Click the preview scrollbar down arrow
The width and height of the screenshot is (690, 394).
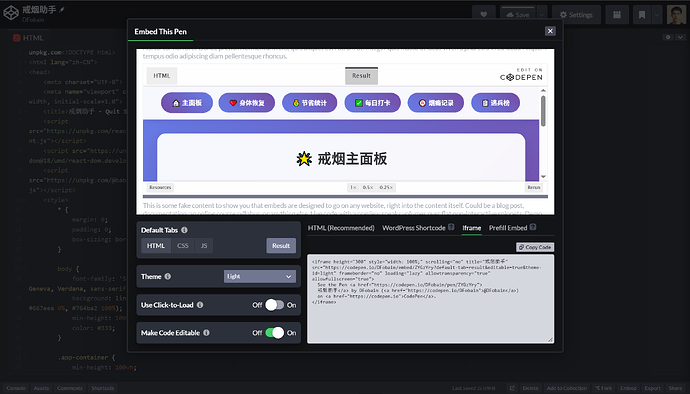click(x=543, y=176)
